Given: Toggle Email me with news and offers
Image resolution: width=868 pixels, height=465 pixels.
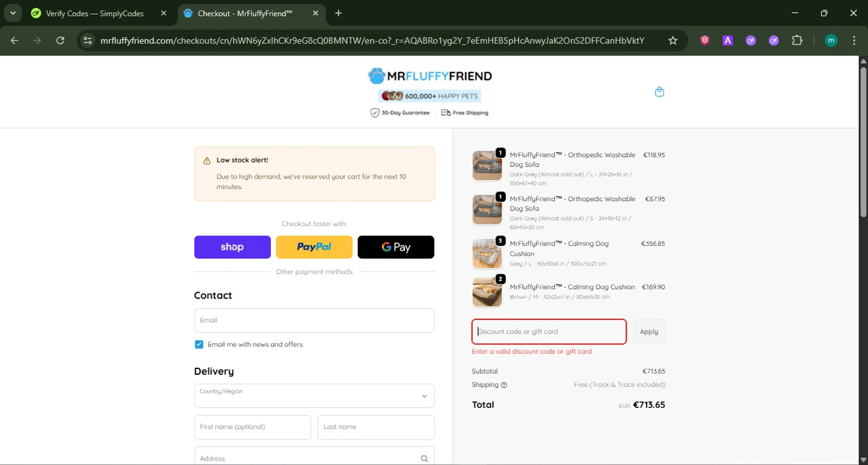Looking at the screenshot, I should tap(199, 344).
